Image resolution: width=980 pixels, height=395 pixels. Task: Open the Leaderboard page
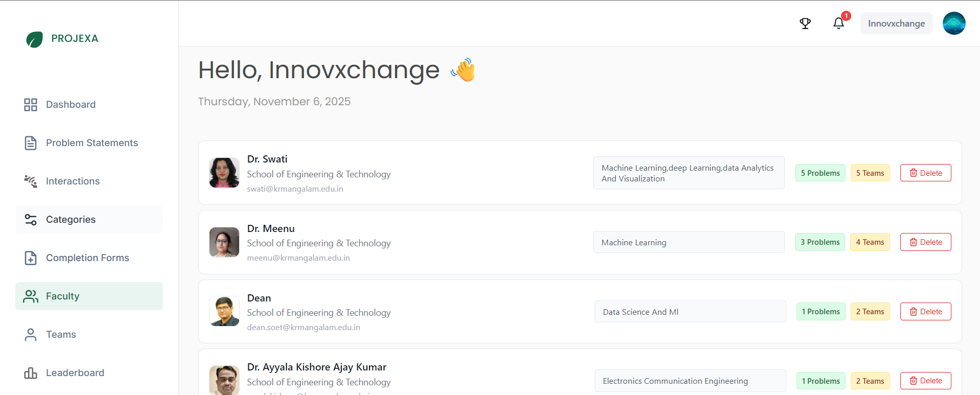tap(75, 373)
